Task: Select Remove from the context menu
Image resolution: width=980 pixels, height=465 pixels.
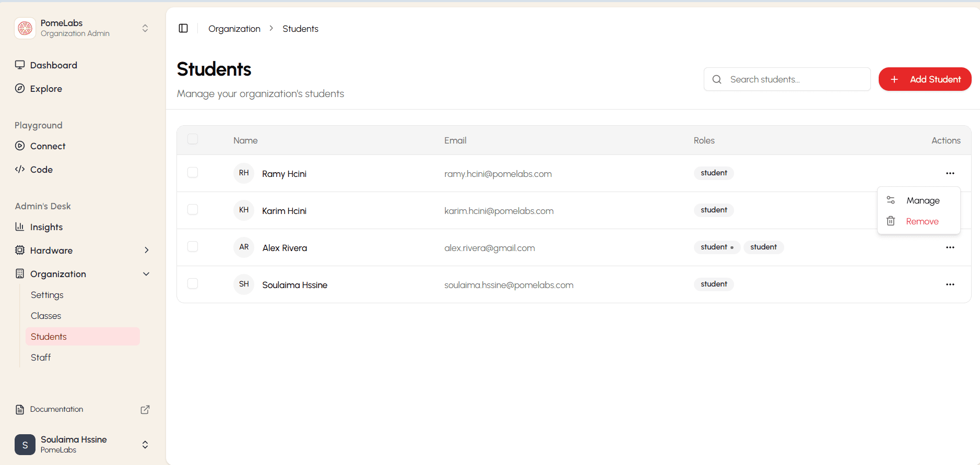Action: (x=919, y=221)
